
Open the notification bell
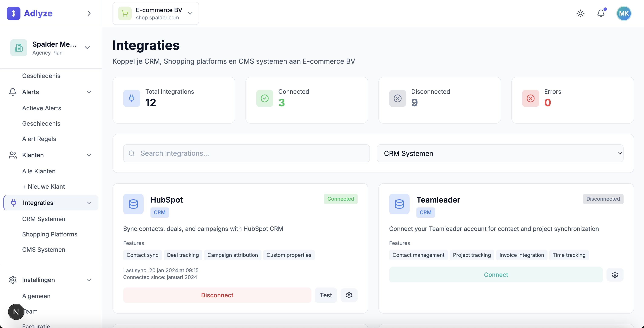(x=601, y=13)
